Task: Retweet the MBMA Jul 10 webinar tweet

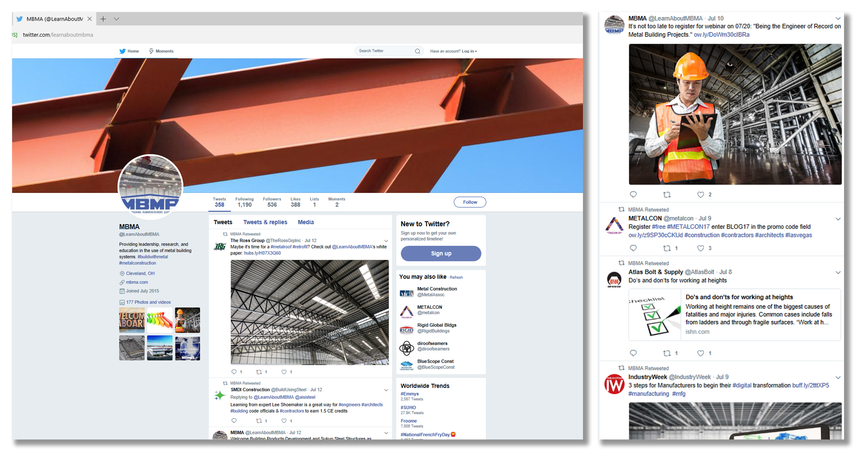Action: [667, 194]
